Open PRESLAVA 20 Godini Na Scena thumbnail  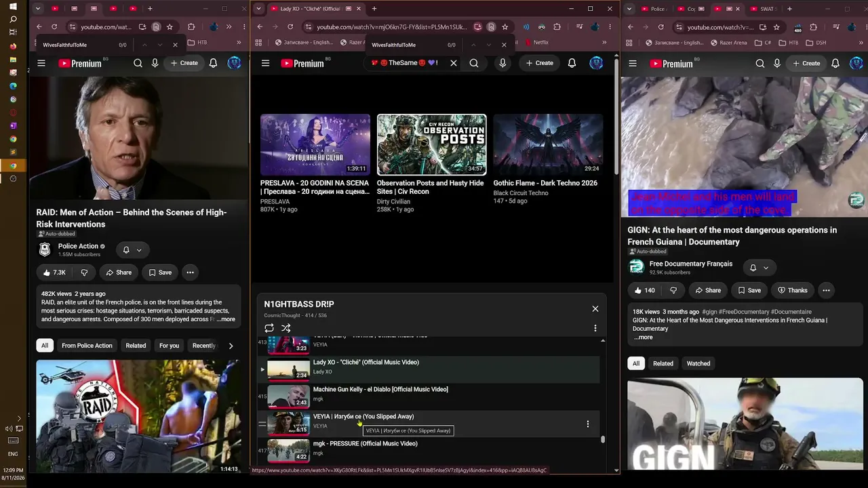click(x=315, y=144)
